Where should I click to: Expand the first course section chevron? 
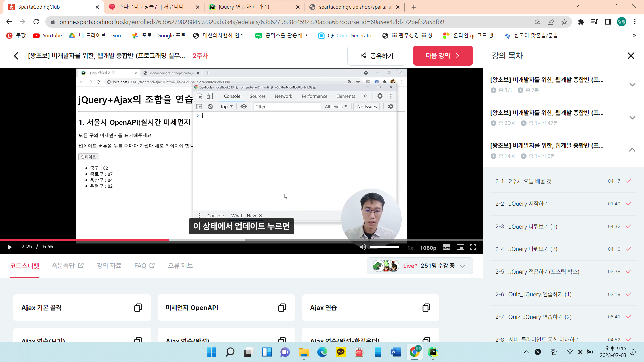tap(632, 85)
